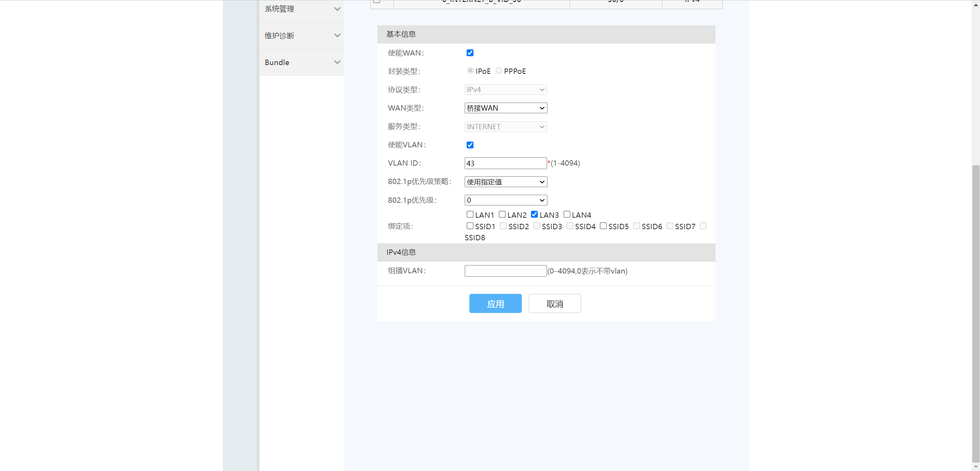The image size is (980, 471).
Task: Select the PPPoE radio option
Action: (x=499, y=70)
